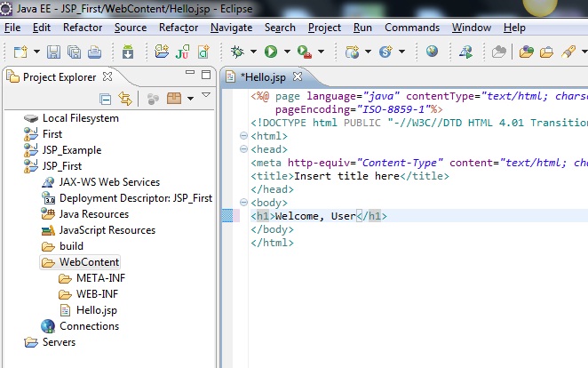
Task: Click the JUnit test case icon
Action: 182,52
